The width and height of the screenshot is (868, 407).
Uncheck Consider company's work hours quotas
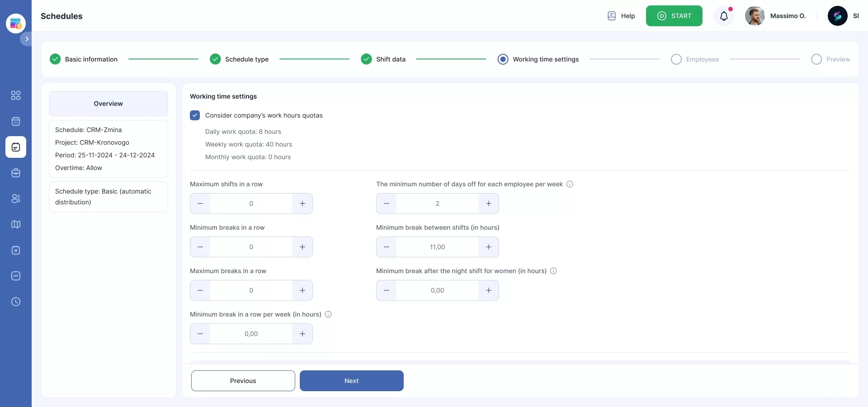195,115
